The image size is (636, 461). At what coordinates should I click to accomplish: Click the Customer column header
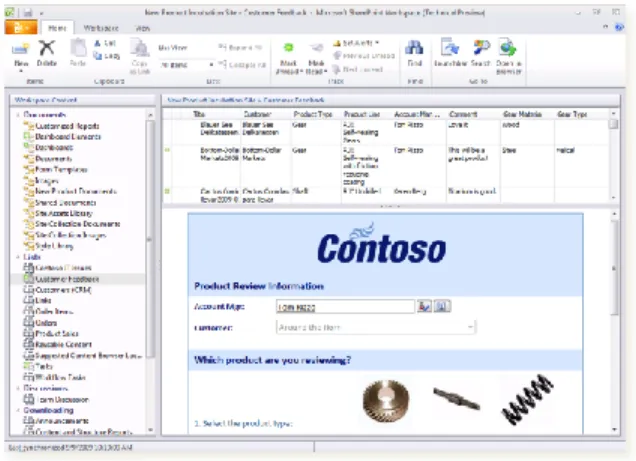pos(258,114)
